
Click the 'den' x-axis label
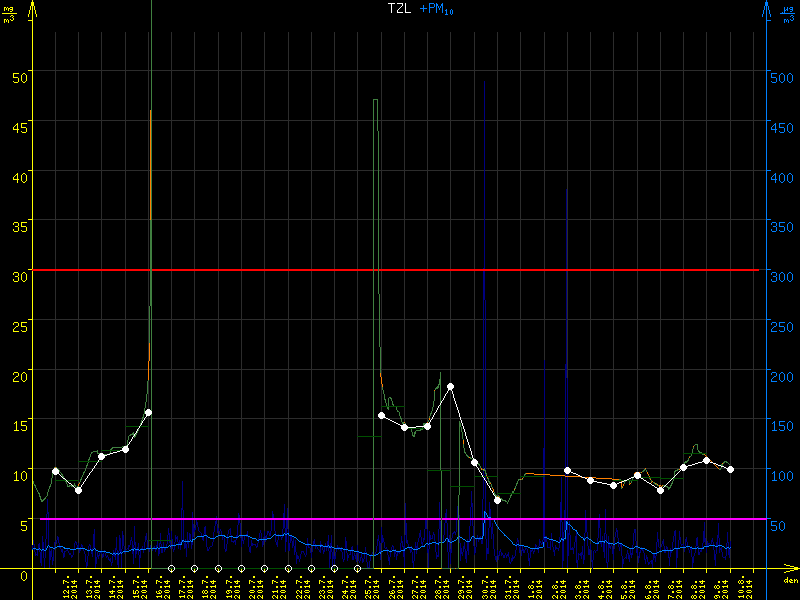pyautogui.click(x=790, y=581)
